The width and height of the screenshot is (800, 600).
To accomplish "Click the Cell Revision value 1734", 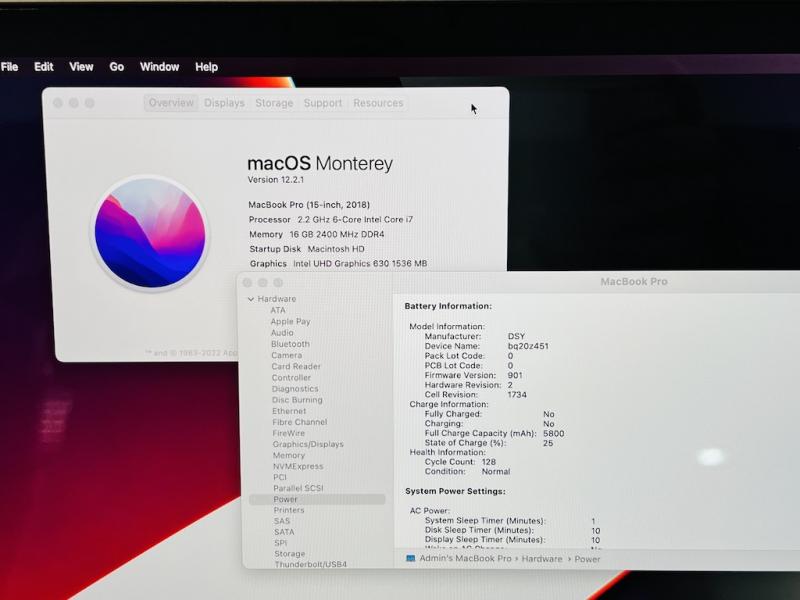I will click(x=517, y=394).
